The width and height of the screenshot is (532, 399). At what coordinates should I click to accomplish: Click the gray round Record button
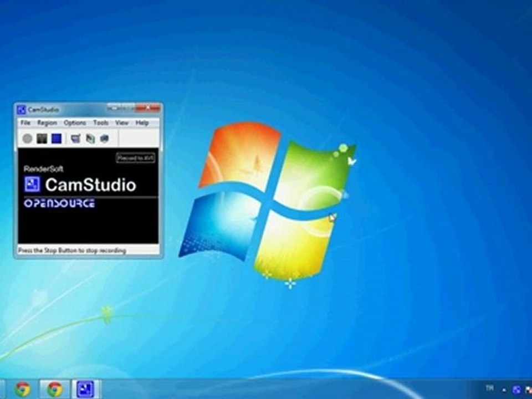click(28, 139)
